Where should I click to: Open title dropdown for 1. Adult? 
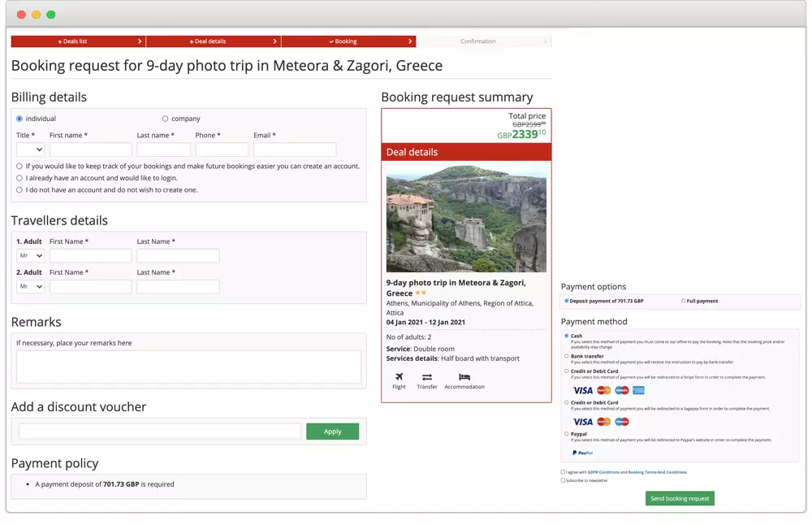pyautogui.click(x=30, y=256)
